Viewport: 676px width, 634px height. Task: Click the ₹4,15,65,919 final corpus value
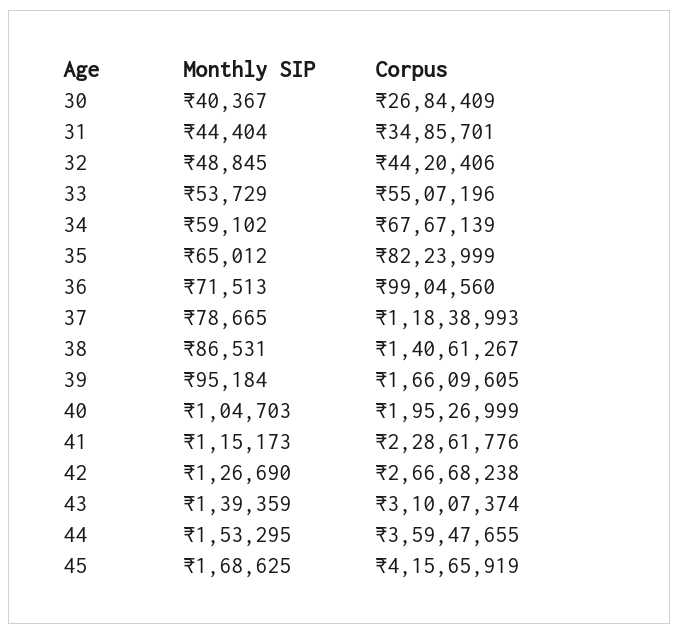click(447, 567)
